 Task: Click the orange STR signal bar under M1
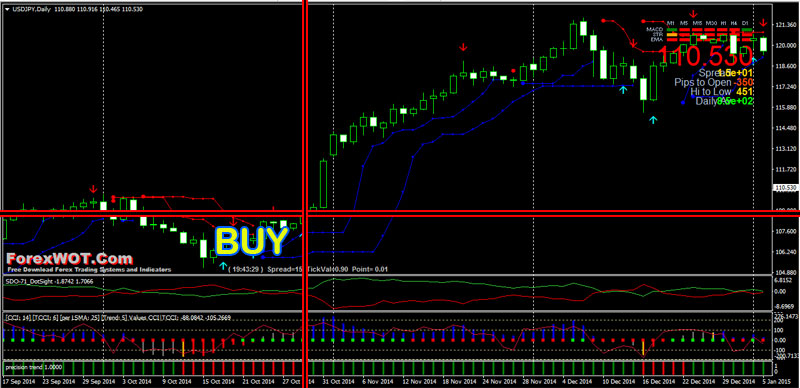tap(672, 35)
